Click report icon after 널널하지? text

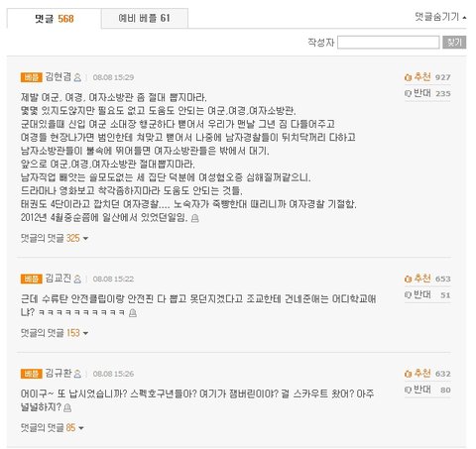pos(67,407)
